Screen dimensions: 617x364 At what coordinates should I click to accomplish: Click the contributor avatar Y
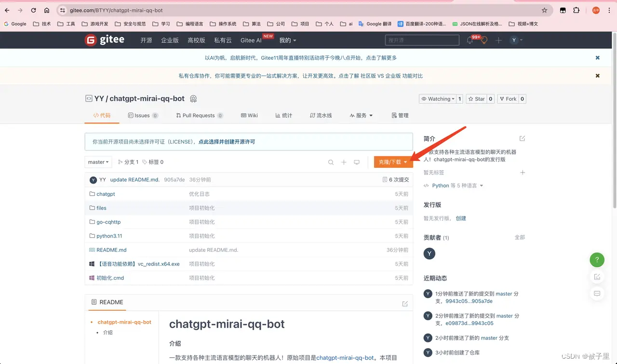[429, 254]
